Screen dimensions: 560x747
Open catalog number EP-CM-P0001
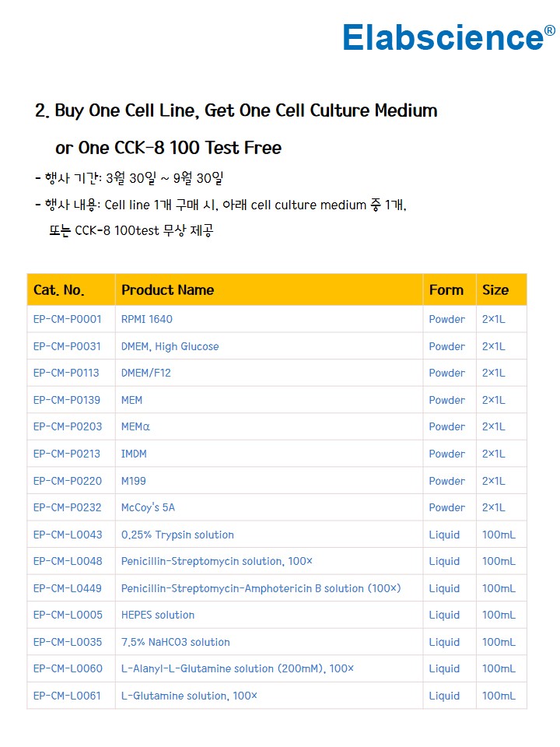pyautogui.click(x=68, y=319)
